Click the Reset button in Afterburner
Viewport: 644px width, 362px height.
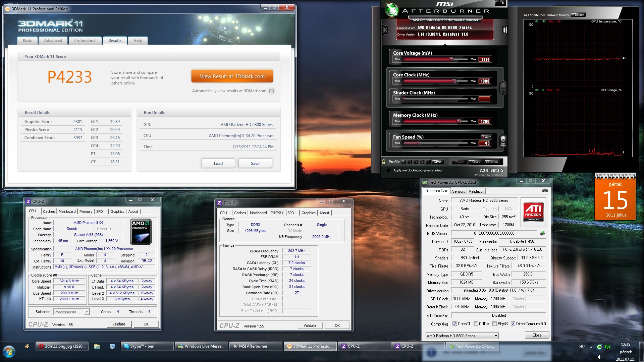(475, 162)
